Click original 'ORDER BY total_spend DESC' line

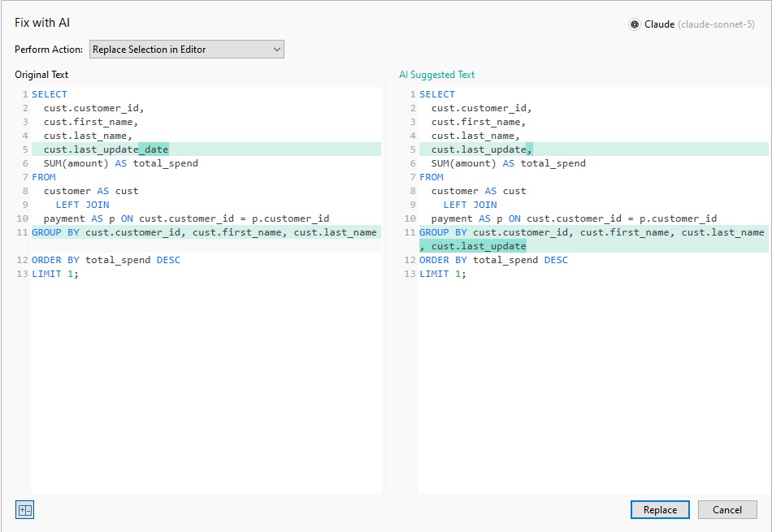click(x=106, y=260)
